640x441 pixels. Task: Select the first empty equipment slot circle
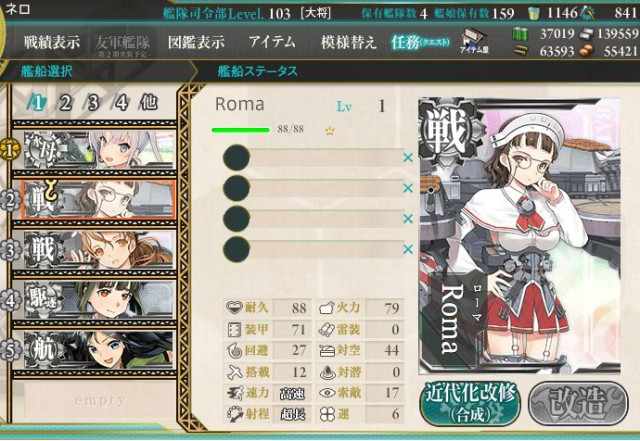pyautogui.click(x=236, y=158)
